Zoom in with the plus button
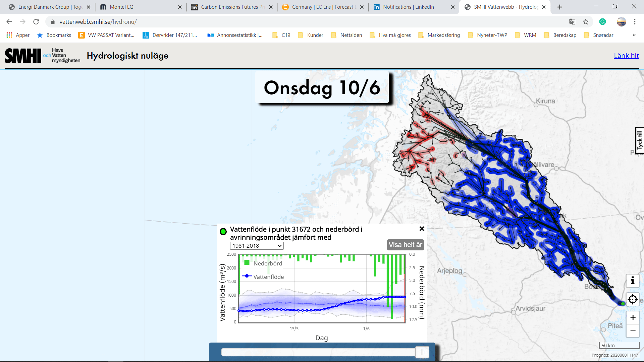 [x=633, y=317]
